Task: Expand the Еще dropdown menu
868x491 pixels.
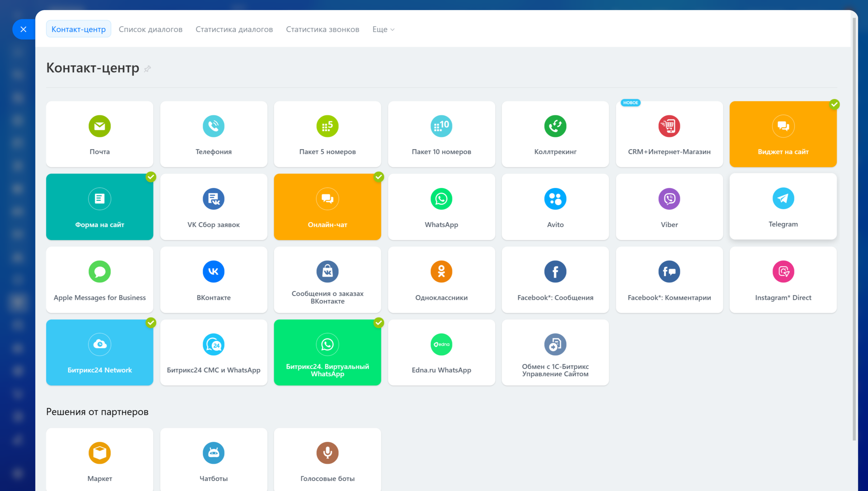Action: tap(383, 29)
